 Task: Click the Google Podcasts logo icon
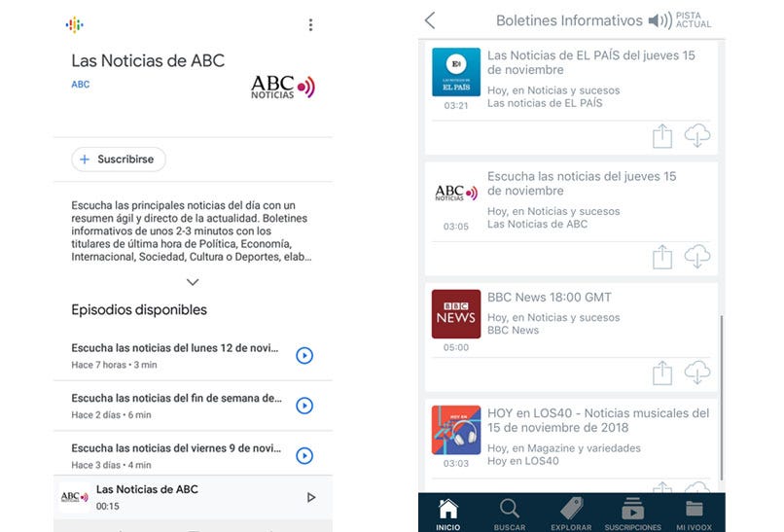click(75, 24)
